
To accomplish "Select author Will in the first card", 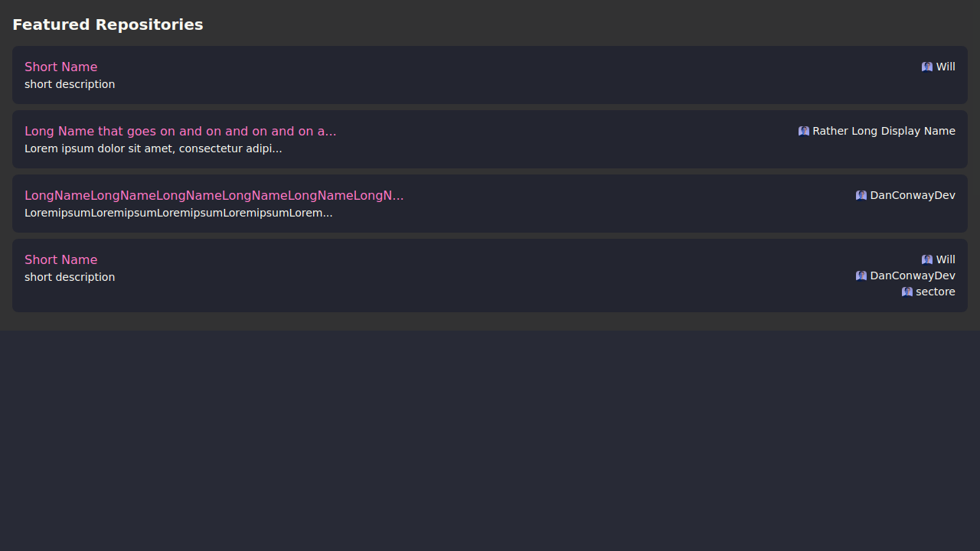I will pos(946,67).
